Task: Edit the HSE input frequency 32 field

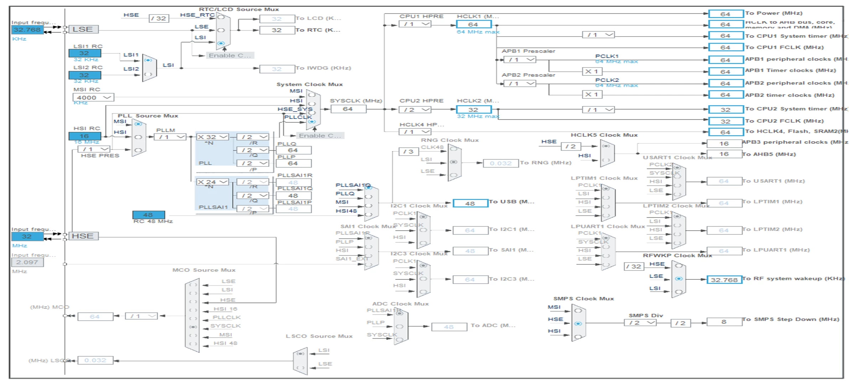Action: [x=27, y=236]
